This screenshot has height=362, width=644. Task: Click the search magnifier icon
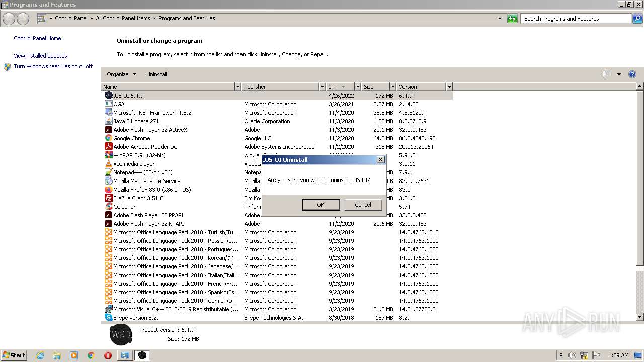point(637,19)
